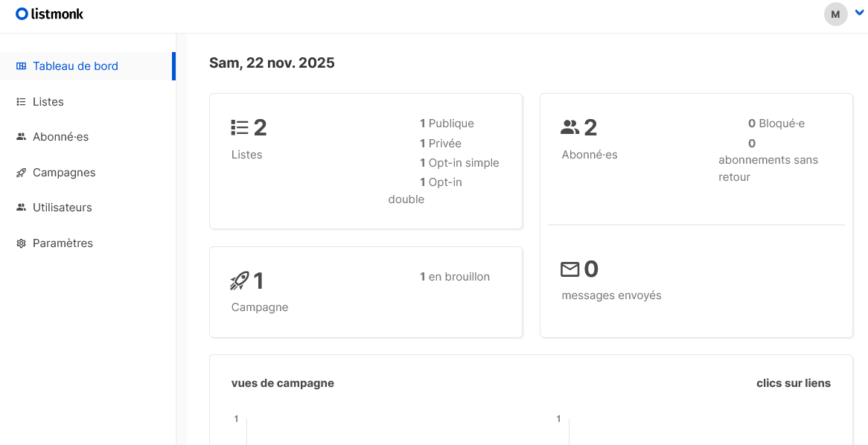Click the Utilisateurs people icon in sidebar

pos(22,208)
